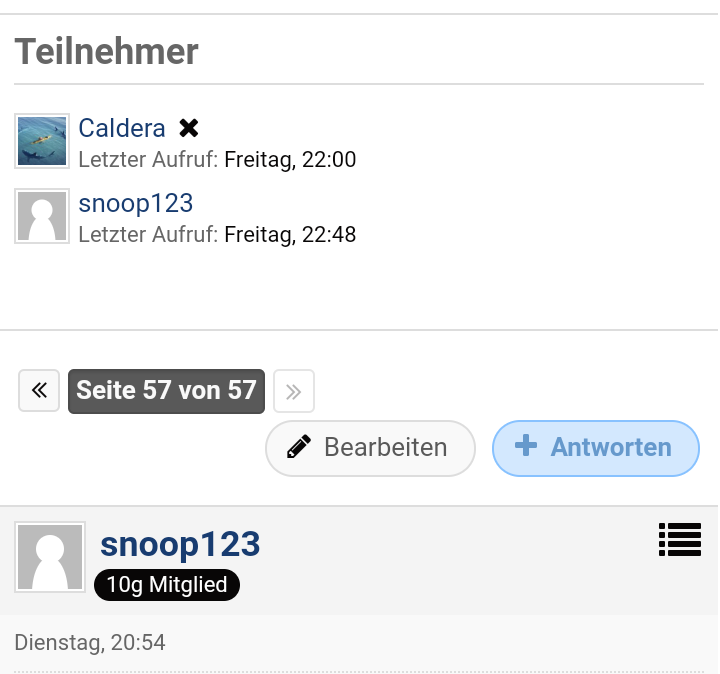Click the plus icon on Antworten
This screenshot has width=720, height=674.
click(x=526, y=446)
